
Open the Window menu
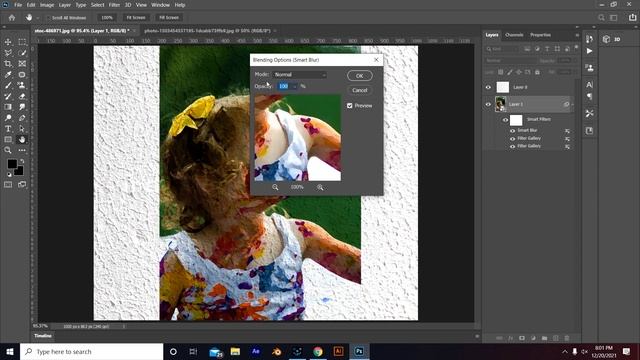160,5
